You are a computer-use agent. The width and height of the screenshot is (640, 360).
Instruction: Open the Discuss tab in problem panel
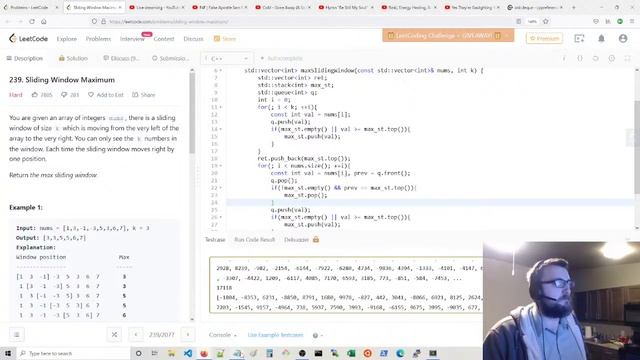click(121, 58)
